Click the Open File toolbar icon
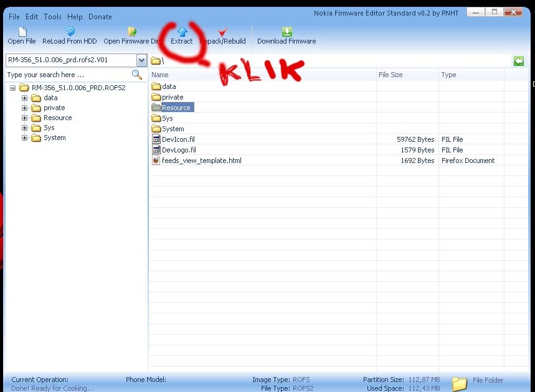This screenshot has height=392, width=535. tap(22, 32)
